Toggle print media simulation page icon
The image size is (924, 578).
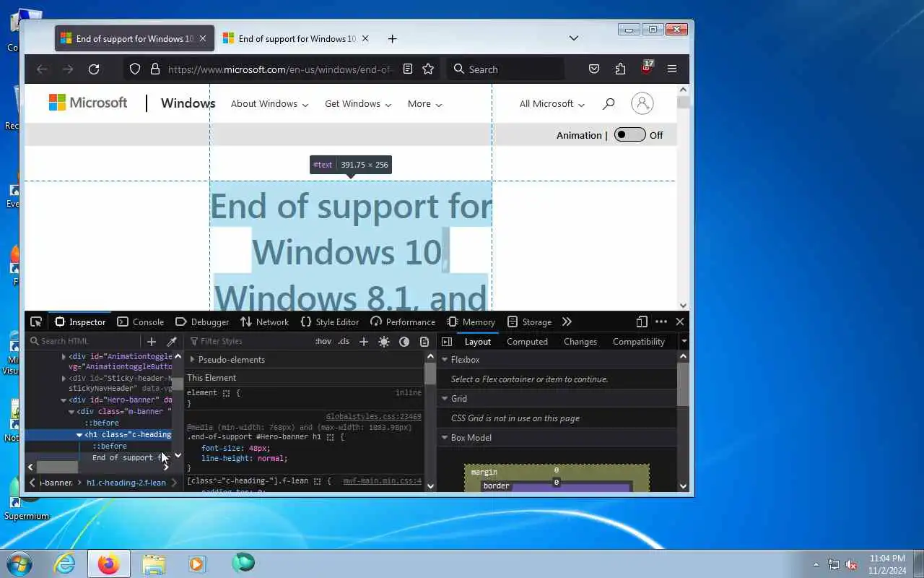(424, 342)
